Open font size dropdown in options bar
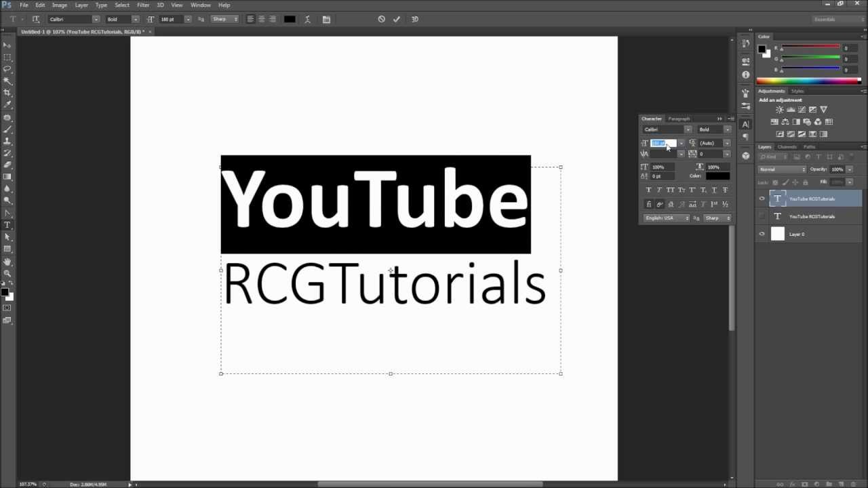868x488 pixels. click(x=189, y=19)
